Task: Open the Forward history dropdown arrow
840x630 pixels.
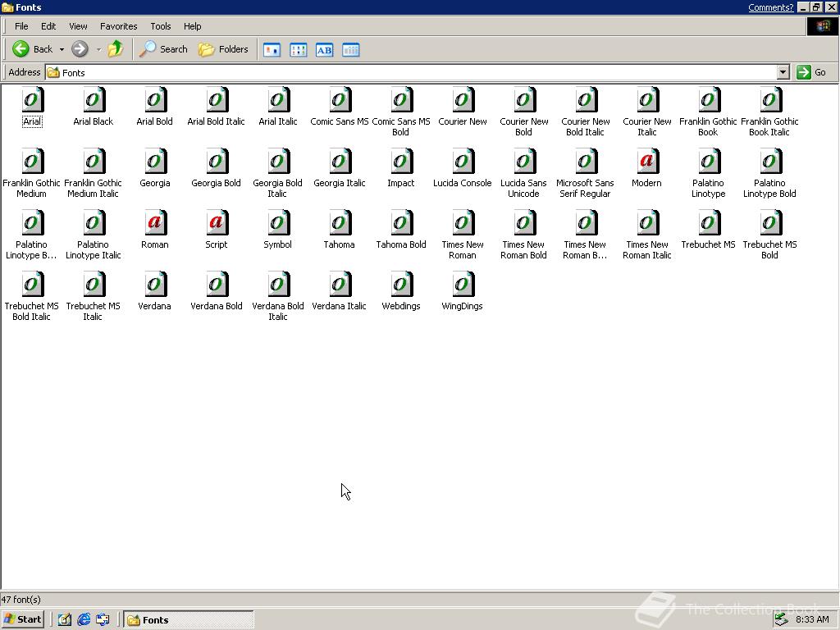Action: [98, 49]
